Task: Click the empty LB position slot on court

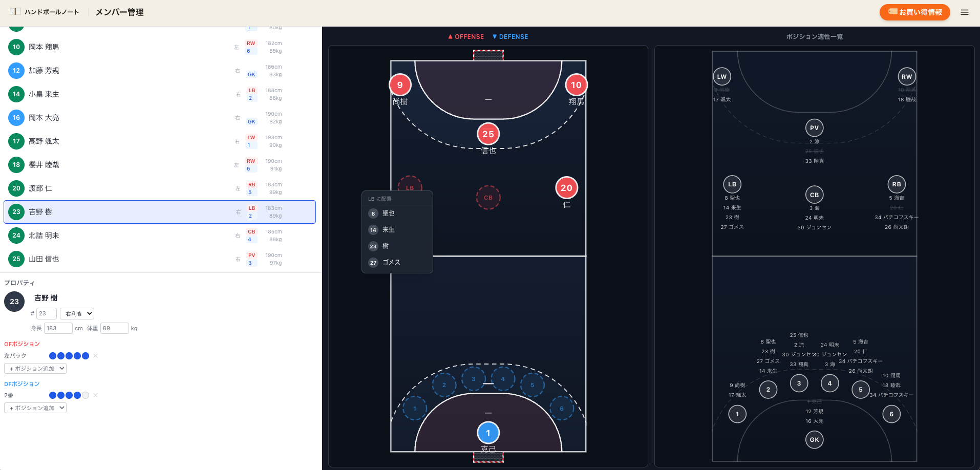Action: [x=410, y=184]
